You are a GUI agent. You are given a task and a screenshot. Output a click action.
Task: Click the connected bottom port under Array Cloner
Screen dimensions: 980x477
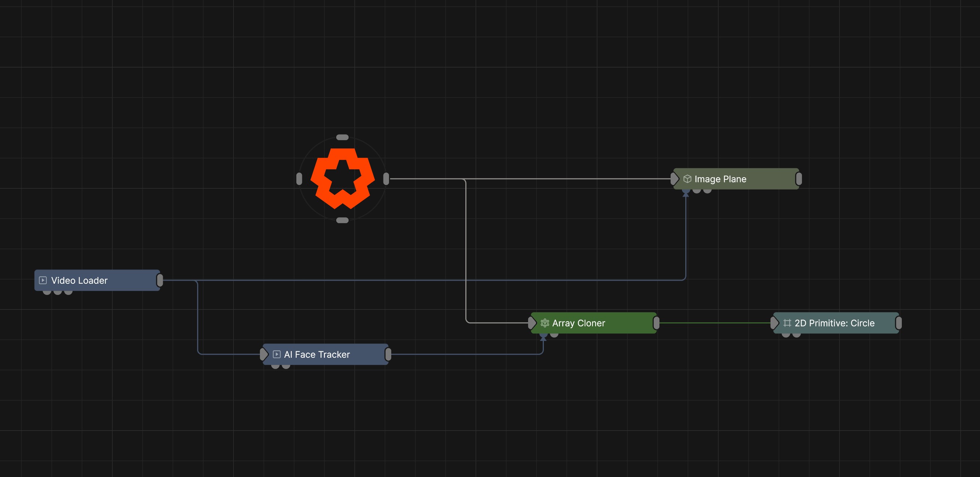point(543,335)
